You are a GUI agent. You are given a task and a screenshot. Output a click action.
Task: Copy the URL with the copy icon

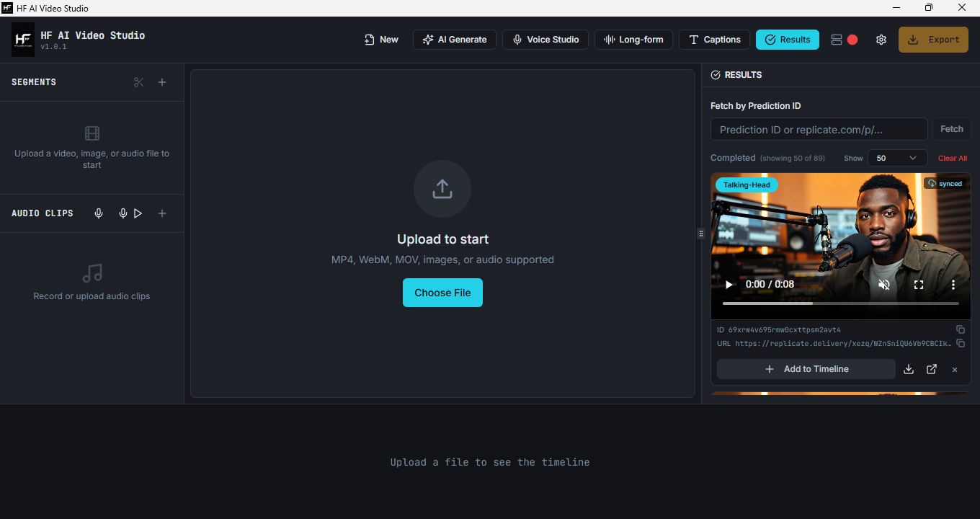[960, 344]
